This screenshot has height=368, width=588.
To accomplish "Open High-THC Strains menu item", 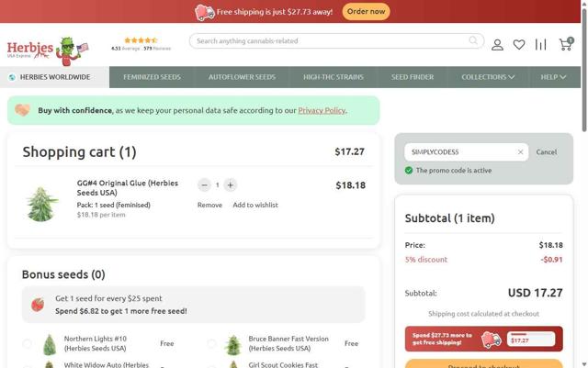I will tap(334, 77).
